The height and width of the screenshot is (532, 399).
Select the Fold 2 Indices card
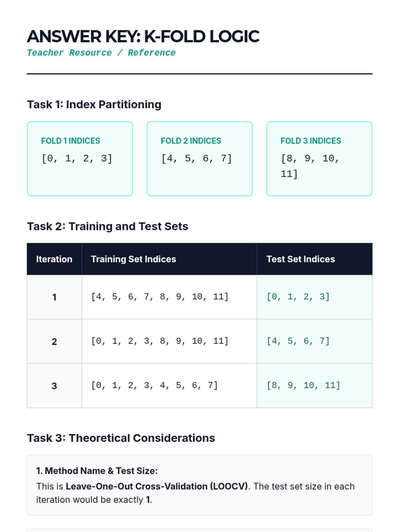(199, 159)
